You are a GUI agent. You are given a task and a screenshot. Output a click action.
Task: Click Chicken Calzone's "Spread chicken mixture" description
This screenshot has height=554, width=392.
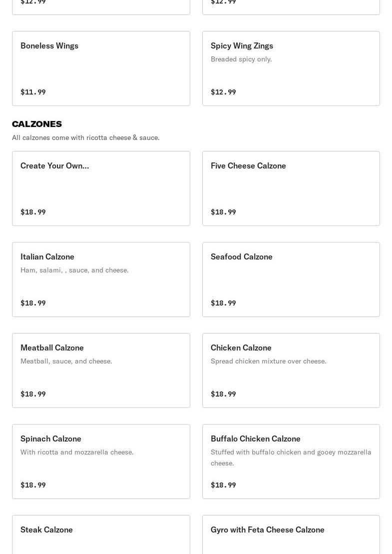click(x=269, y=361)
